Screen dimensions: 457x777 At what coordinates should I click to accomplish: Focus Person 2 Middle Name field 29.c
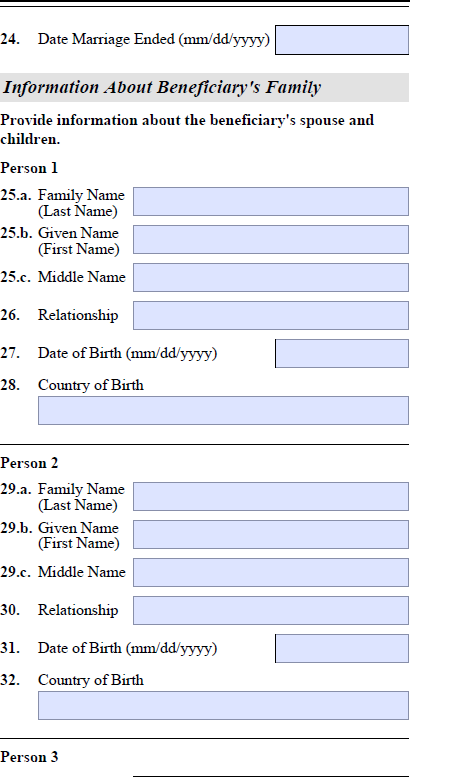pyautogui.click(x=271, y=572)
